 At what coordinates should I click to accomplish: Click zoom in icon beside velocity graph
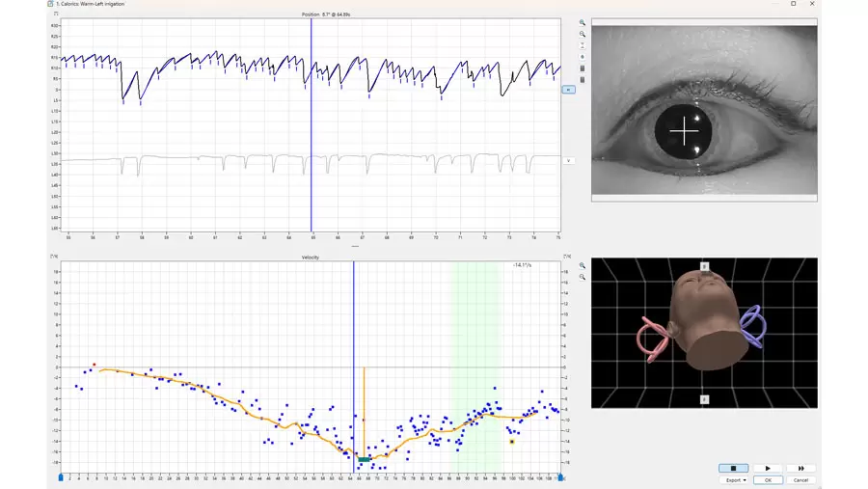(x=583, y=265)
